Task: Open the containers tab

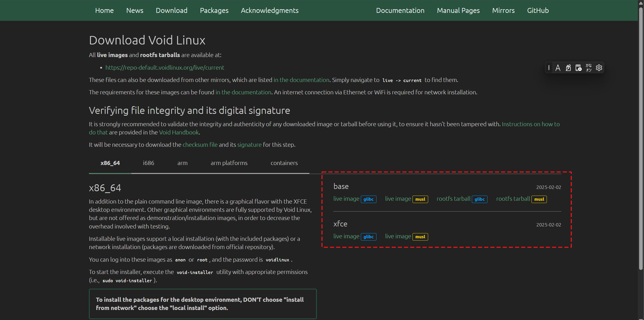Action: pyautogui.click(x=284, y=163)
